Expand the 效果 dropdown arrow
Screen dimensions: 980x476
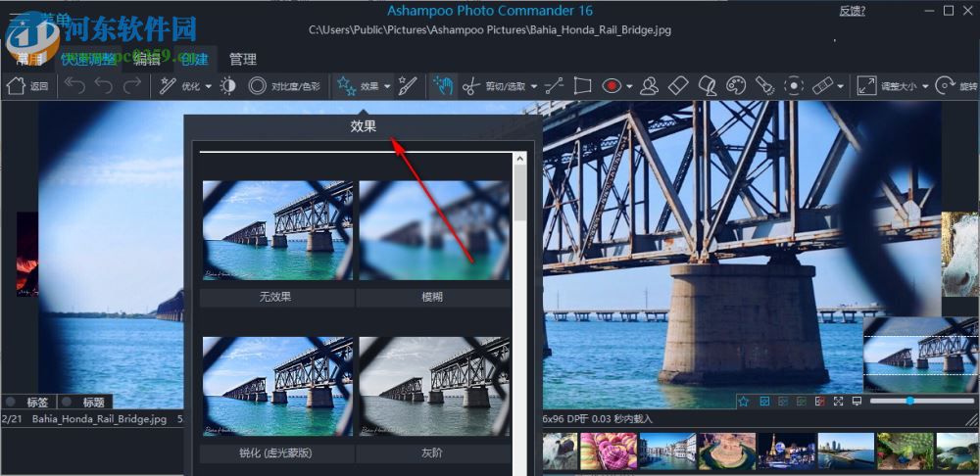pos(387,87)
